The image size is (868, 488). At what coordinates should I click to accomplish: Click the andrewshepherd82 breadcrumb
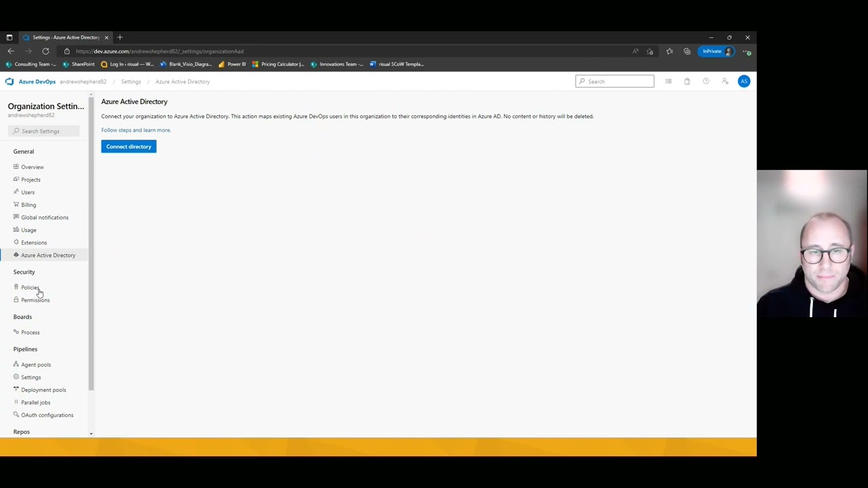[x=83, y=81]
